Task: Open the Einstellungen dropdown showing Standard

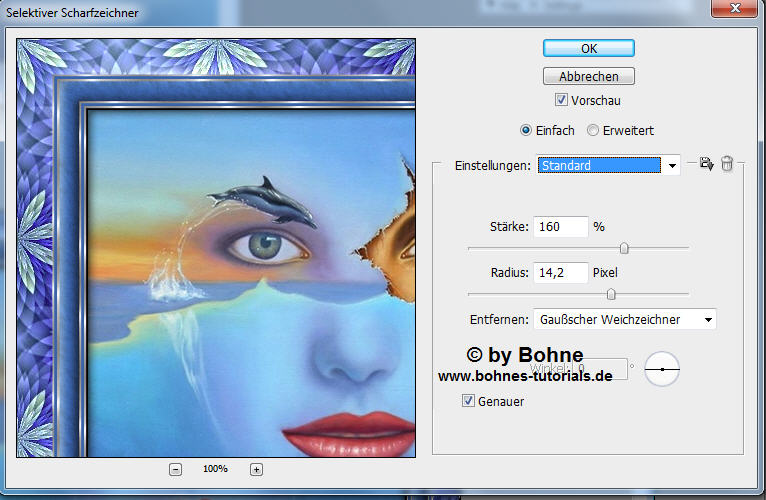Action: coord(608,165)
